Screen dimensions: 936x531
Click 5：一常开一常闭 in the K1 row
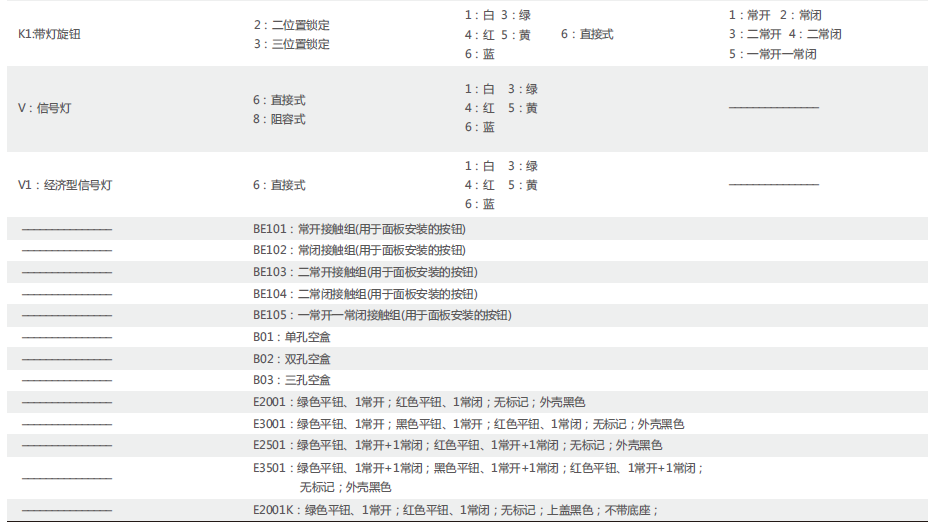pyautogui.click(x=772, y=54)
